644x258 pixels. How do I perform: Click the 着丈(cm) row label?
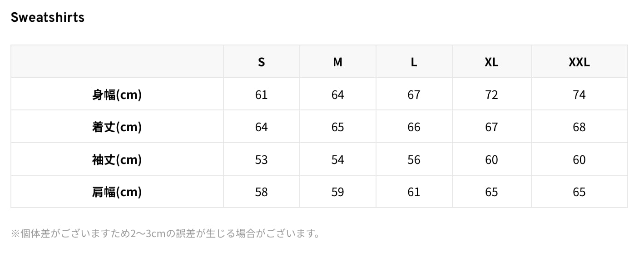click(117, 127)
